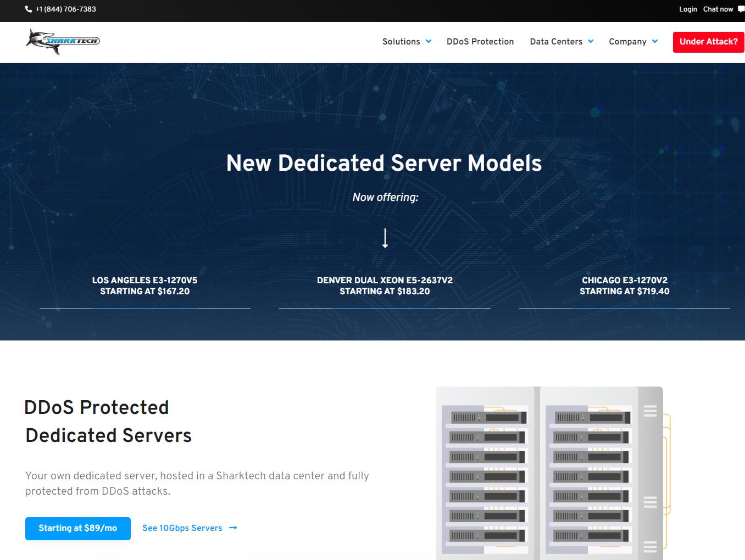Open Chat now in the top bar
Screen dimensions: 745x560
click(718, 9)
